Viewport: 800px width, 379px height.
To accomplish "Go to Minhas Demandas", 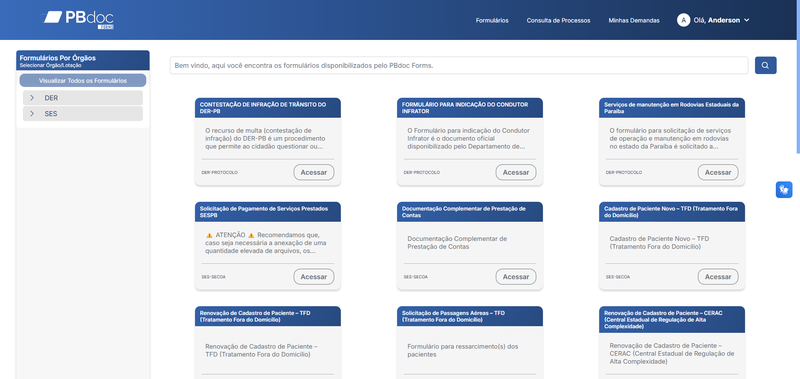I will (634, 20).
